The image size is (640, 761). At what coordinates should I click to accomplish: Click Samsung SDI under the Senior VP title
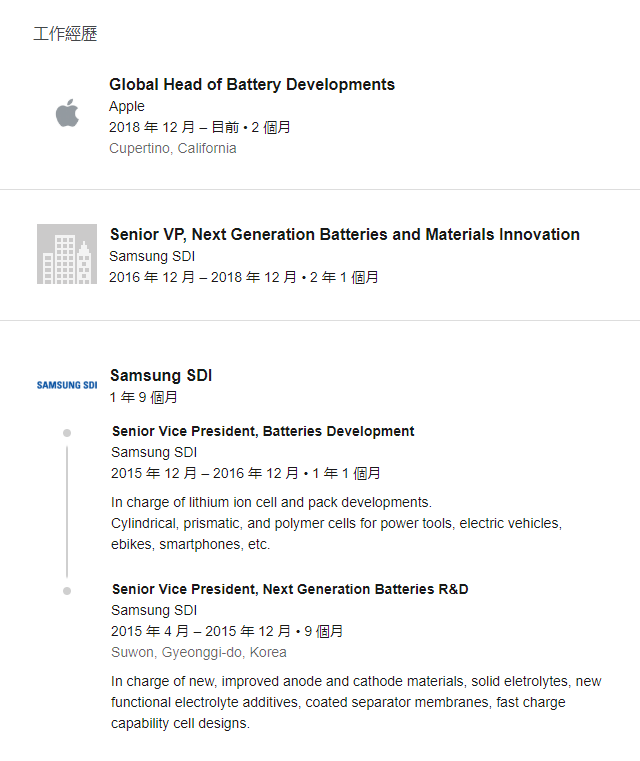click(152, 256)
